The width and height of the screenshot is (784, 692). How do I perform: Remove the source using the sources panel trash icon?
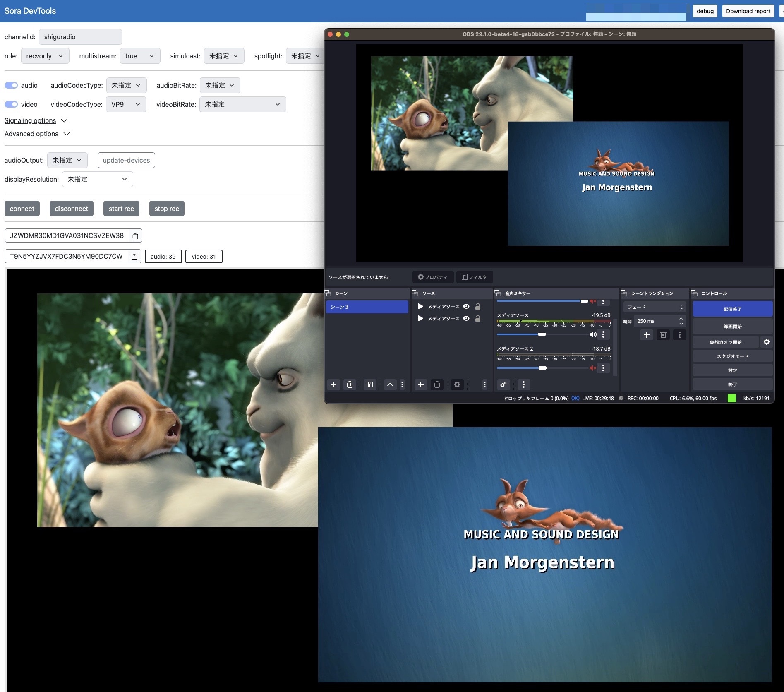(437, 384)
